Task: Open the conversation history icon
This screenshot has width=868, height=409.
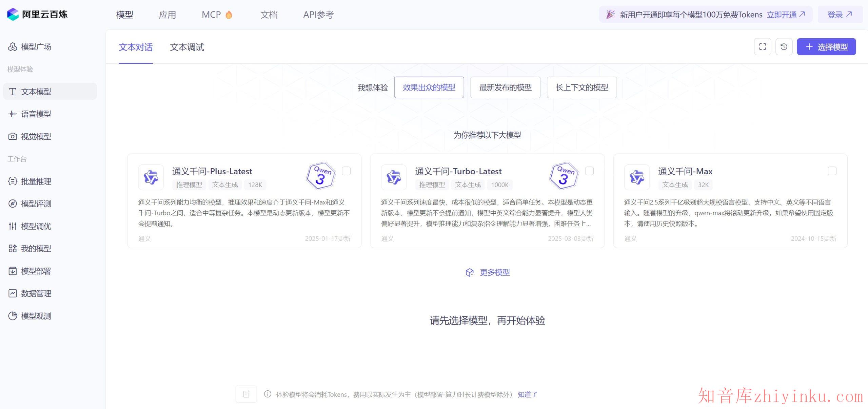Action: (784, 46)
